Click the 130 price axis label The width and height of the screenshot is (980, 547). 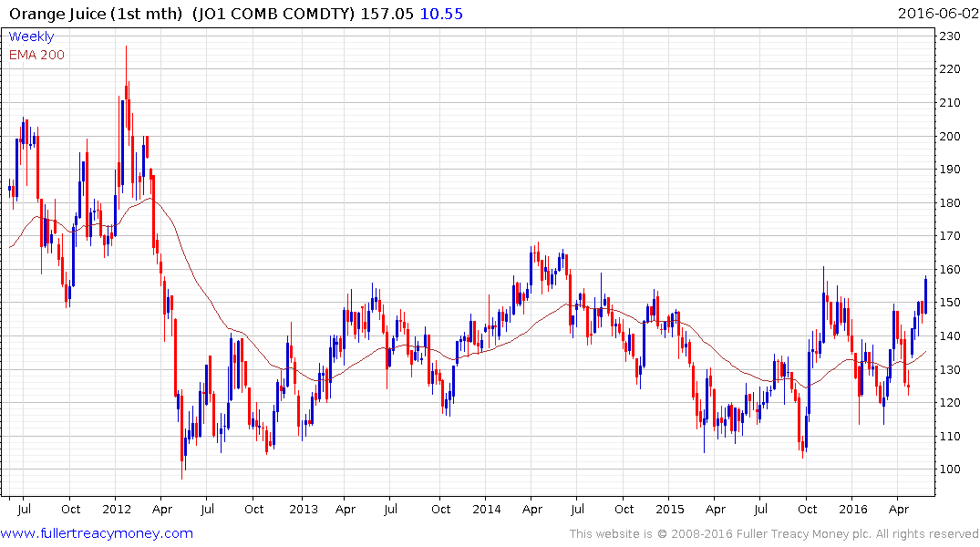950,369
